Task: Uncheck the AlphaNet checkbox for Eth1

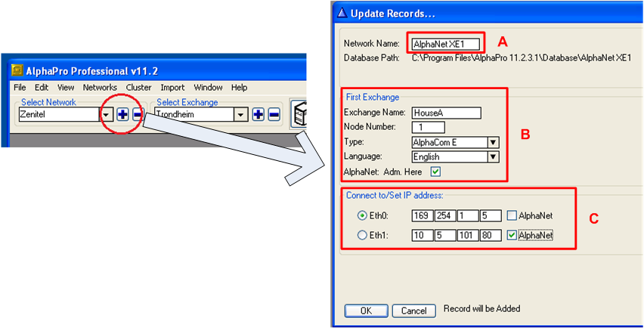Action: coord(511,235)
